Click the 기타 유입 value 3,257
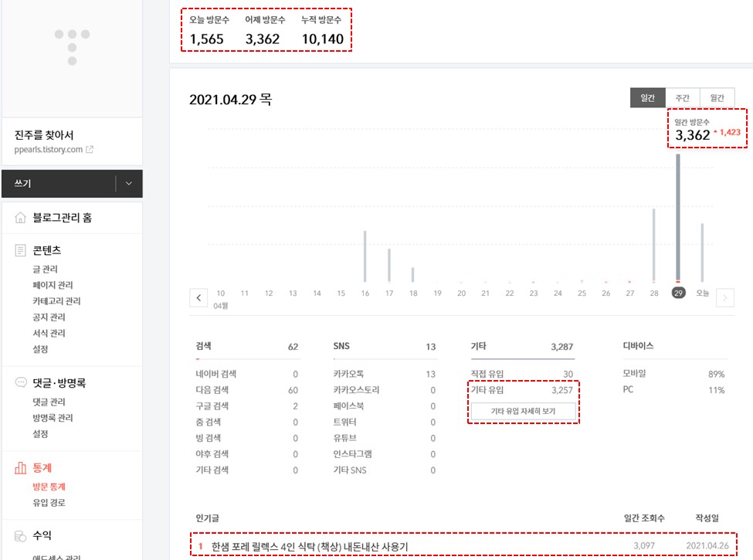This screenshot has height=560, width=753. click(562, 390)
